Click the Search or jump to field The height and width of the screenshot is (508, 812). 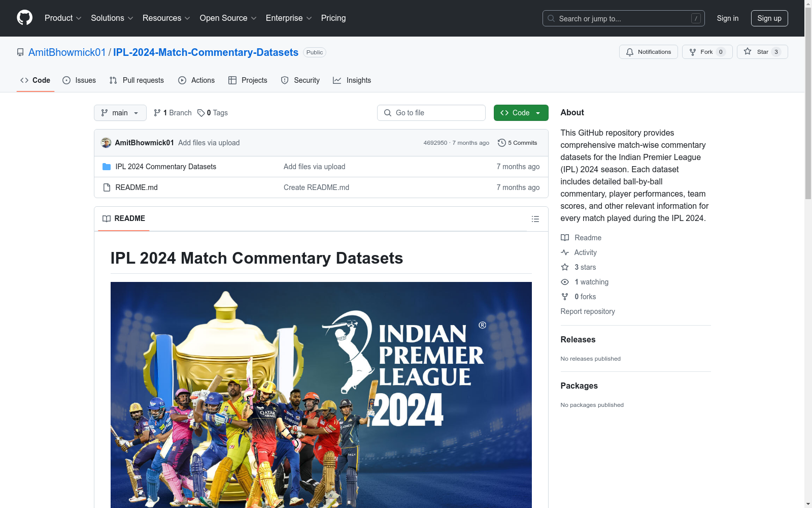(624, 18)
